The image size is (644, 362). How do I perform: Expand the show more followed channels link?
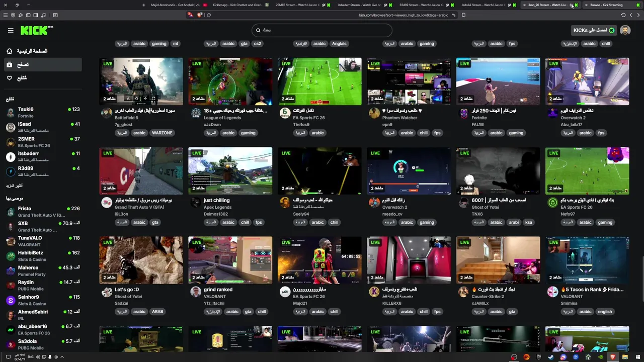(x=14, y=186)
